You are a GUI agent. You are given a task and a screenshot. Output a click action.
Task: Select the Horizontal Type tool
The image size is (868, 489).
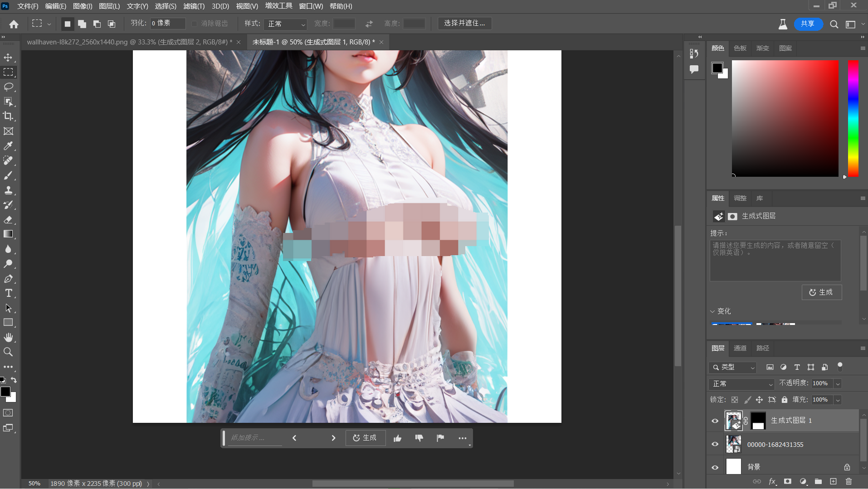pos(8,293)
